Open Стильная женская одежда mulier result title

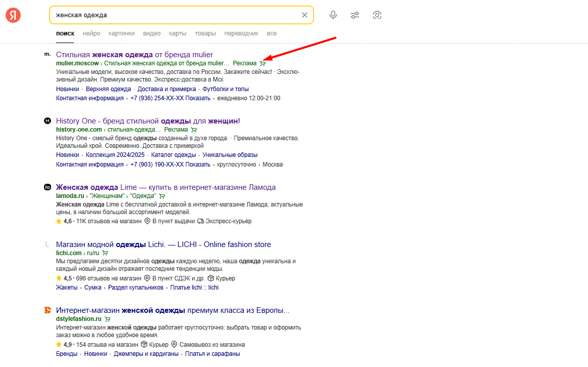coord(134,55)
